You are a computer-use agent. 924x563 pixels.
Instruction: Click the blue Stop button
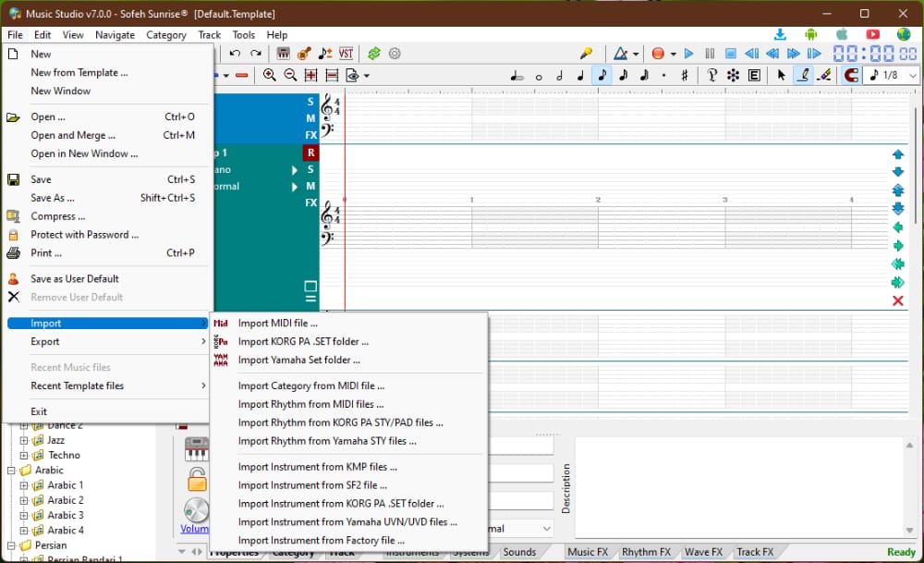click(731, 54)
